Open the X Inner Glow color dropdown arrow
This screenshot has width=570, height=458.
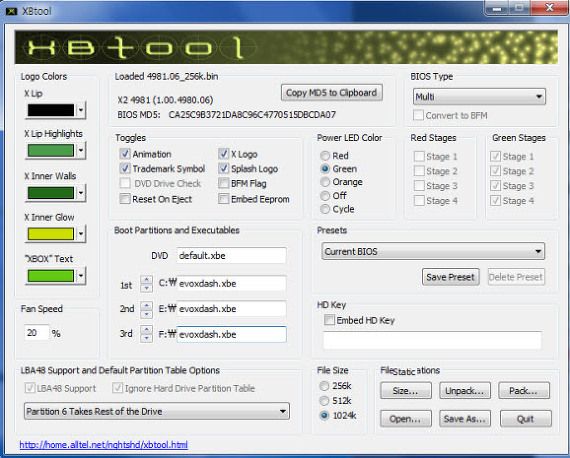click(81, 234)
